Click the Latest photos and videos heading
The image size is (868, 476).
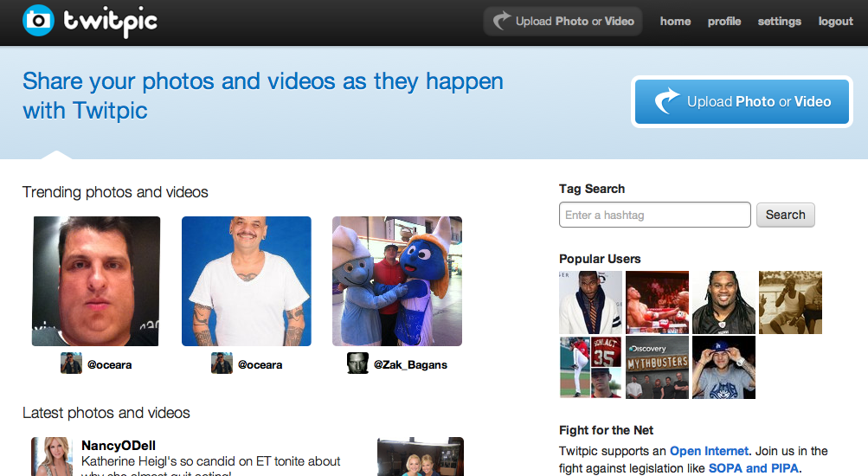pos(106,413)
